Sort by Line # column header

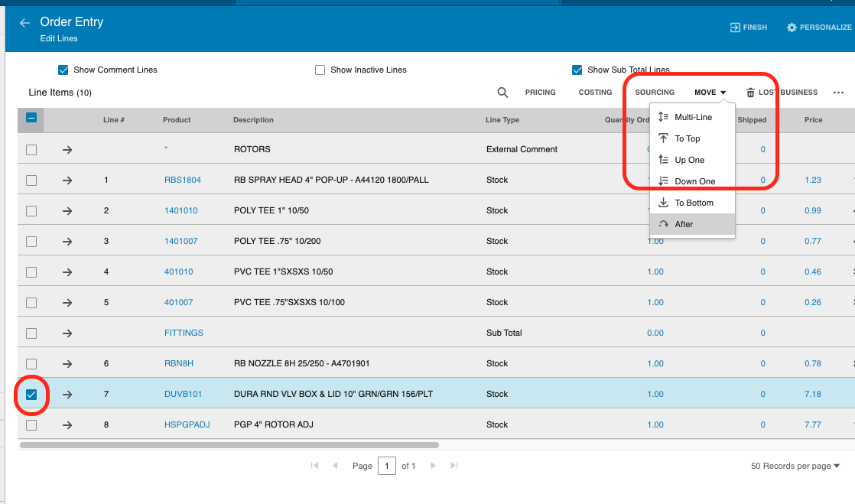(114, 120)
